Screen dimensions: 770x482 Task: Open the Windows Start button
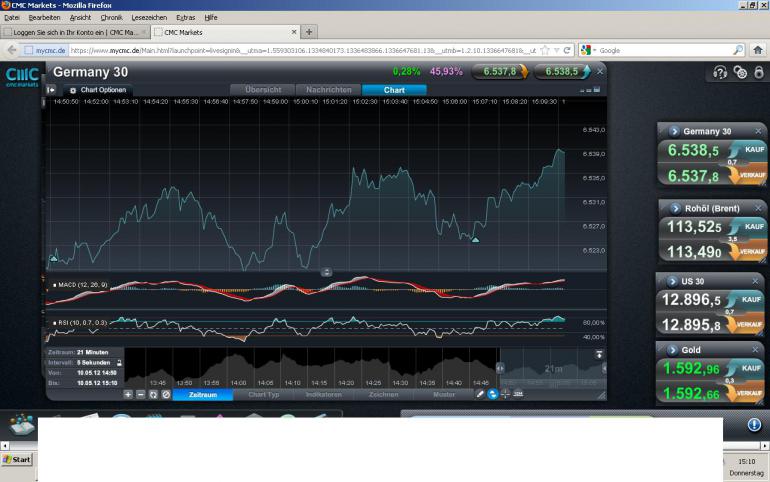pyautogui.click(x=17, y=459)
